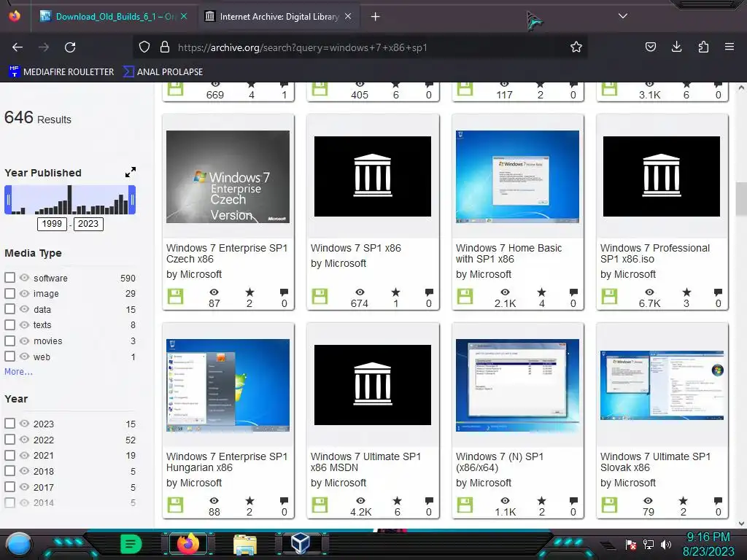Screen dimensions: 747x560
Task: Grab the left handle of year range slider
Action: 8,200
